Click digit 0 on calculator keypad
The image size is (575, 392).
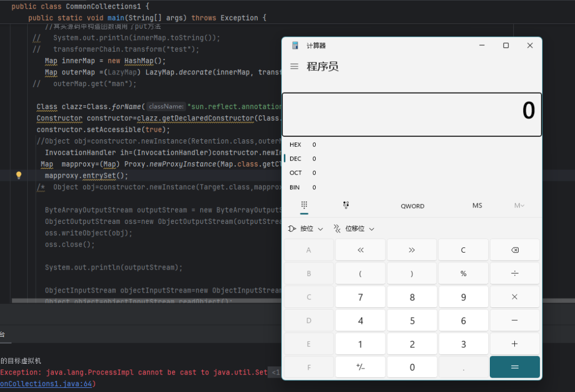pyautogui.click(x=412, y=366)
